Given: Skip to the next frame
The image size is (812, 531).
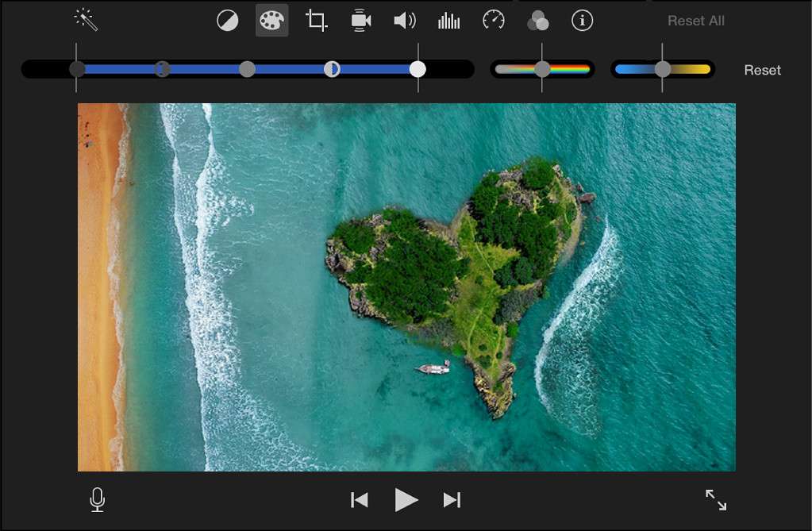Looking at the screenshot, I should tap(452, 499).
